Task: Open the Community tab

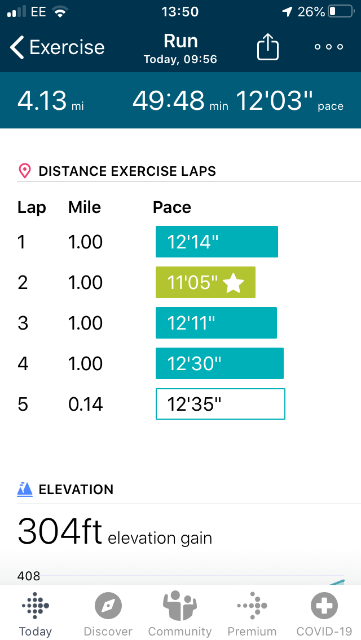Action: pyautogui.click(x=180, y=614)
